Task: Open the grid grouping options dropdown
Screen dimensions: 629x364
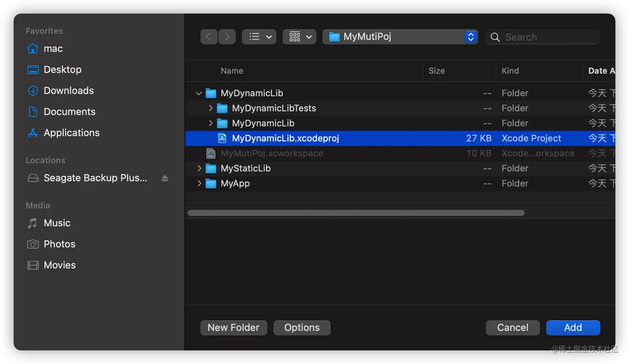Action: coord(300,37)
